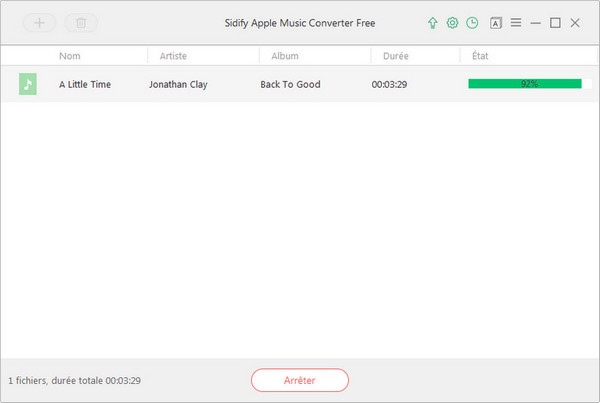Click the green music note track icon
This screenshot has height=403, width=600.
coord(28,84)
